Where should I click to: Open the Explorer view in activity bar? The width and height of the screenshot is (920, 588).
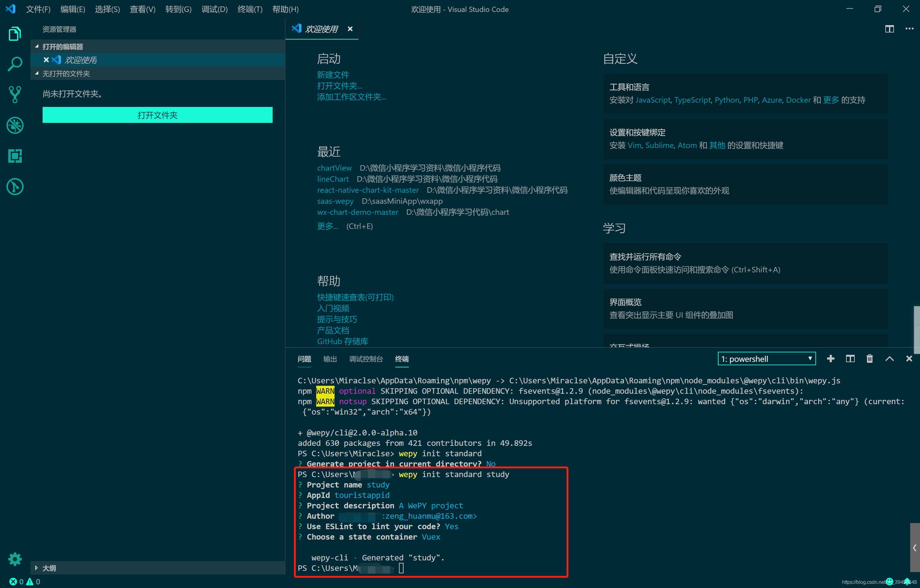coord(14,34)
